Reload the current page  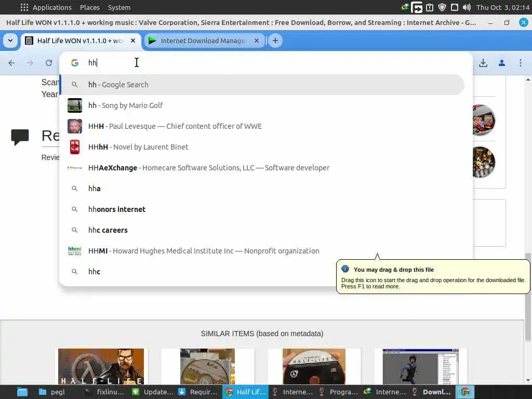49,63
